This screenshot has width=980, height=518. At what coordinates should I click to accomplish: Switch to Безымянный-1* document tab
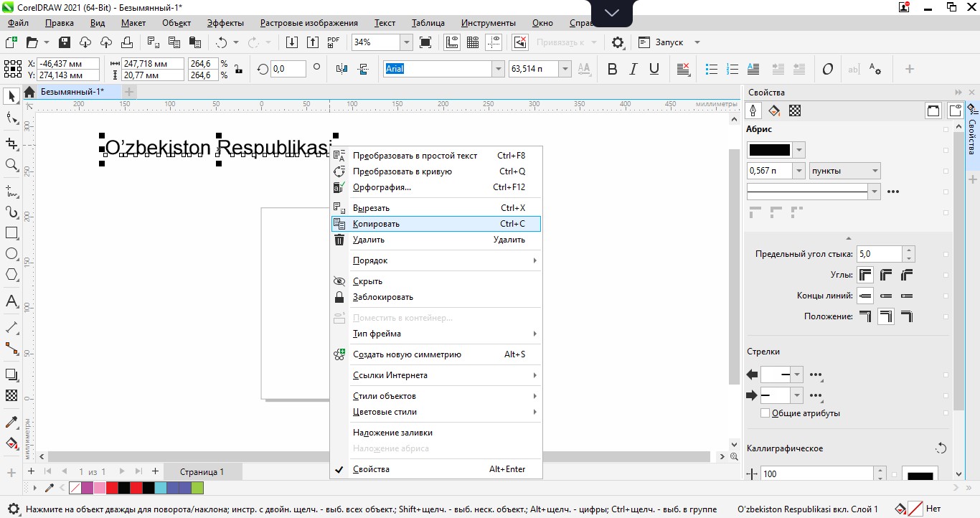(72, 92)
